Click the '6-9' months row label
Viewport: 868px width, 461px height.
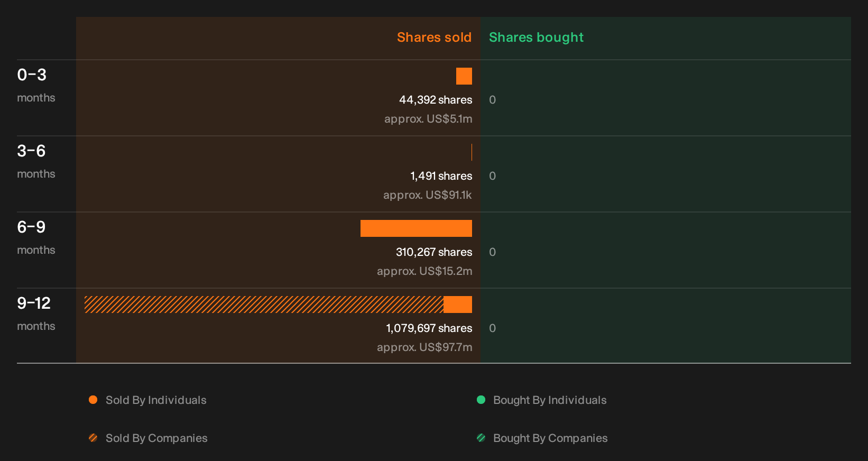point(31,227)
